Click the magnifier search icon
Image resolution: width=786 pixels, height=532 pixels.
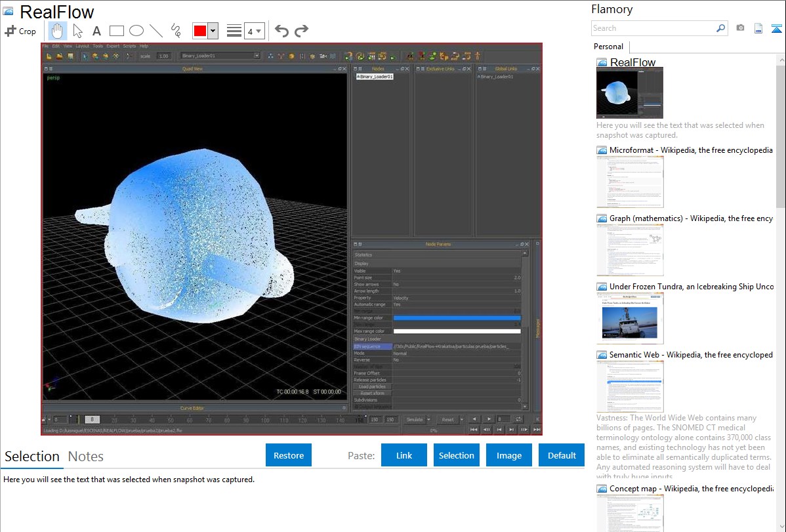tap(720, 28)
